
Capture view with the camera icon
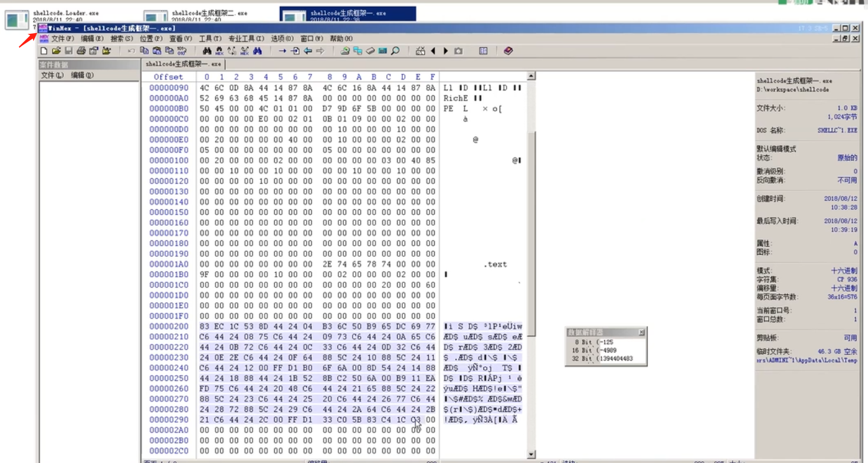[459, 50]
